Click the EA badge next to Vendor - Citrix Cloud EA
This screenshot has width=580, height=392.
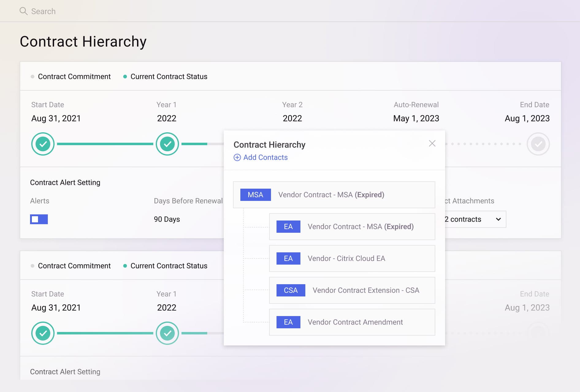tap(288, 258)
